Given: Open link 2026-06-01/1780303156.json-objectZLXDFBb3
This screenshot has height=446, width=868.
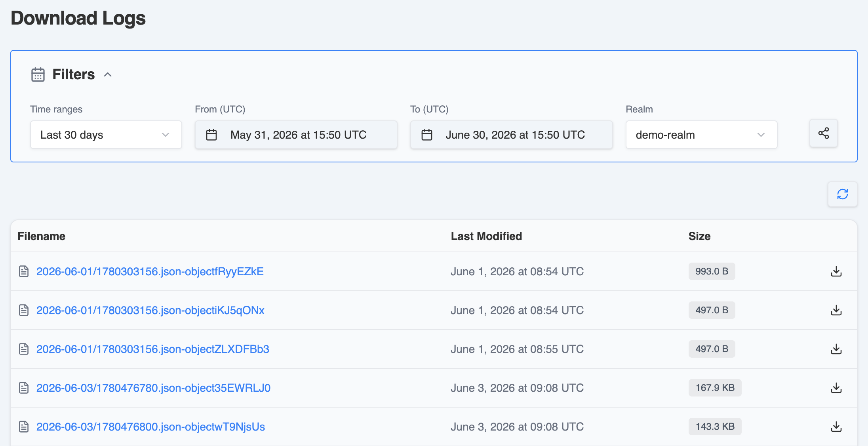Looking at the screenshot, I should tap(153, 349).
